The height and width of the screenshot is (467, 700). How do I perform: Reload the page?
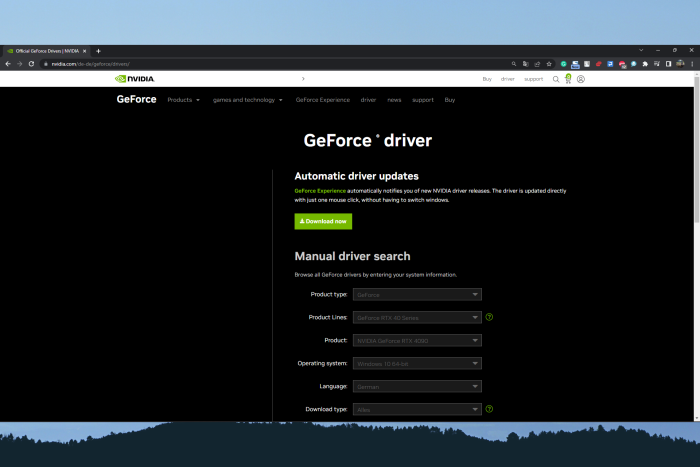[x=31, y=64]
